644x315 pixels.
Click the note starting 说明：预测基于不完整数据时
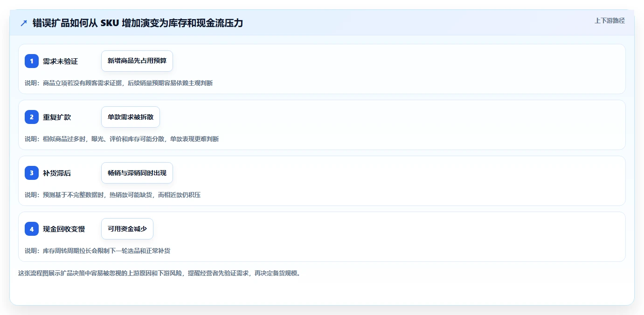[112, 195]
